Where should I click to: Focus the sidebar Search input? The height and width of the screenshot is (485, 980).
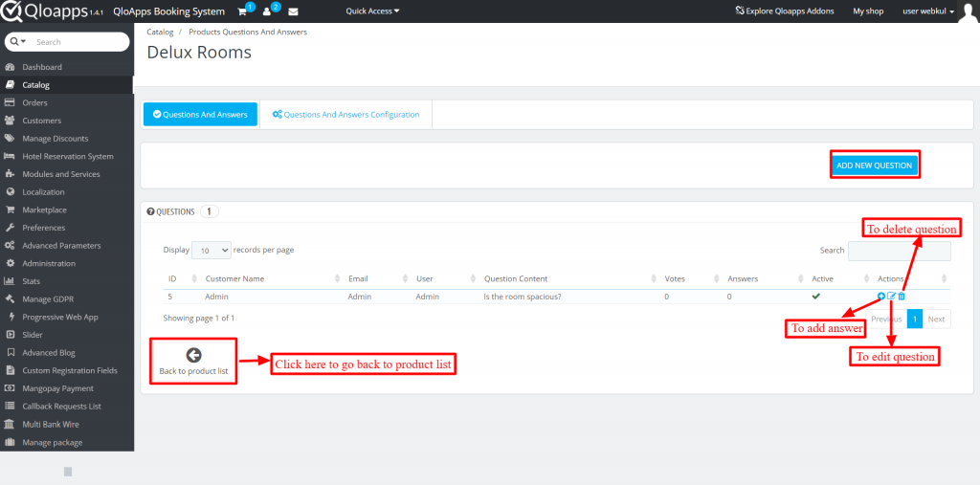coord(78,42)
